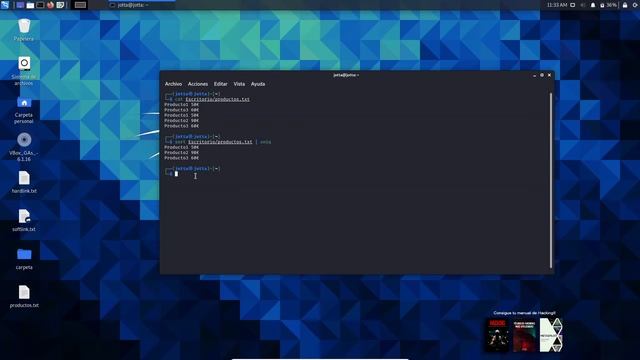
Task: Click the terminal vertical scrollbar
Action: point(551,180)
